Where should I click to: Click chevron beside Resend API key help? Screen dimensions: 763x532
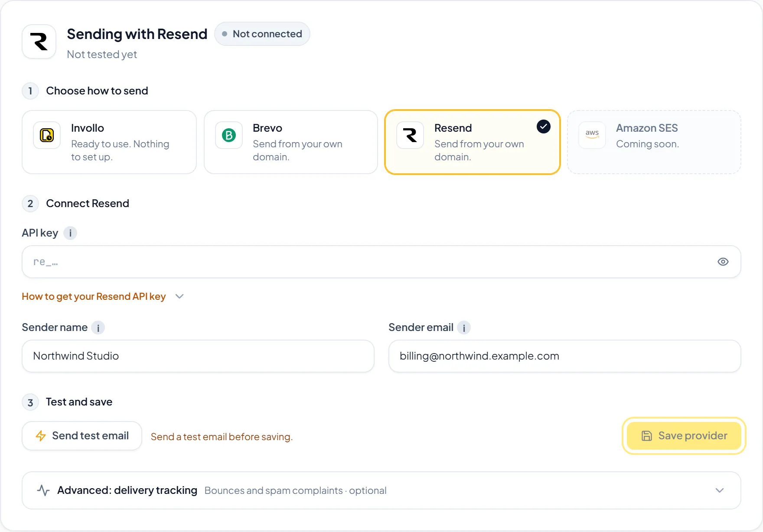(179, 296)
